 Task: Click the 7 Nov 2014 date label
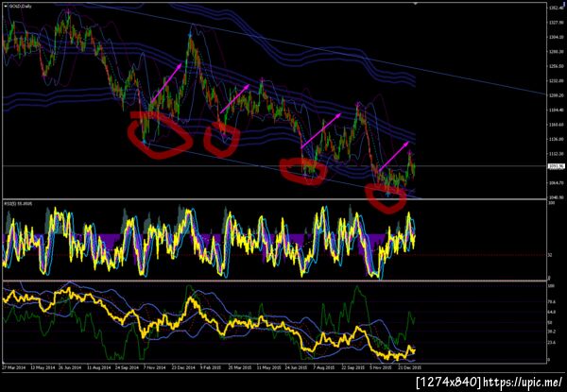click(x=155, y=366)
